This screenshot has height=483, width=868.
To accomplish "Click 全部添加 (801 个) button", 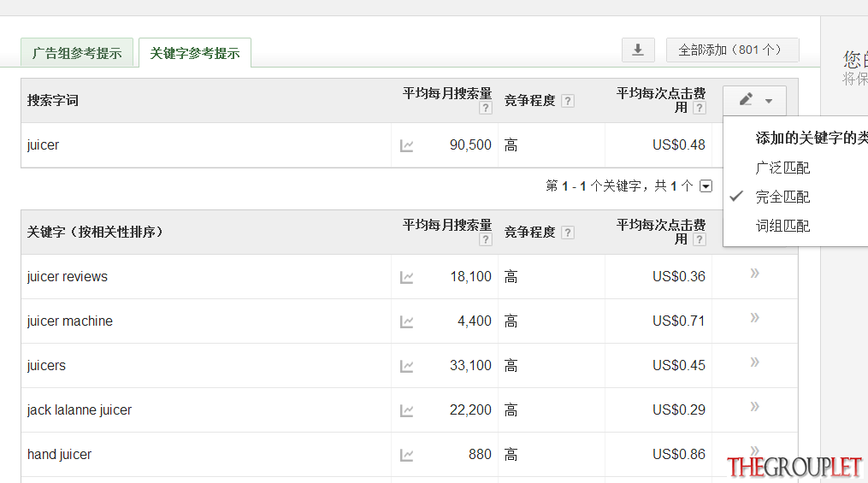I will [x=732, y=50].
